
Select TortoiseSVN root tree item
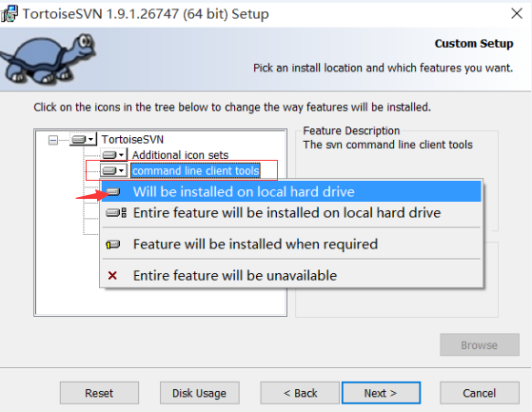(x=132, y=139)
